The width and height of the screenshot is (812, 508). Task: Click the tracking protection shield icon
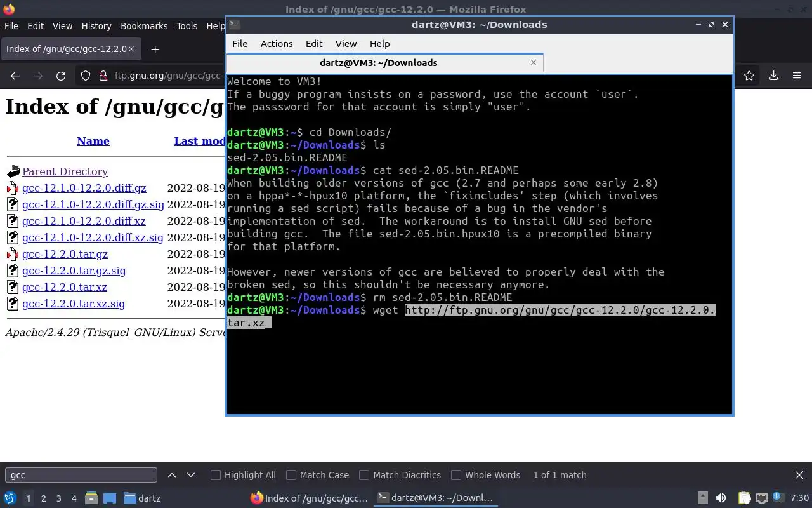(86, 76)
